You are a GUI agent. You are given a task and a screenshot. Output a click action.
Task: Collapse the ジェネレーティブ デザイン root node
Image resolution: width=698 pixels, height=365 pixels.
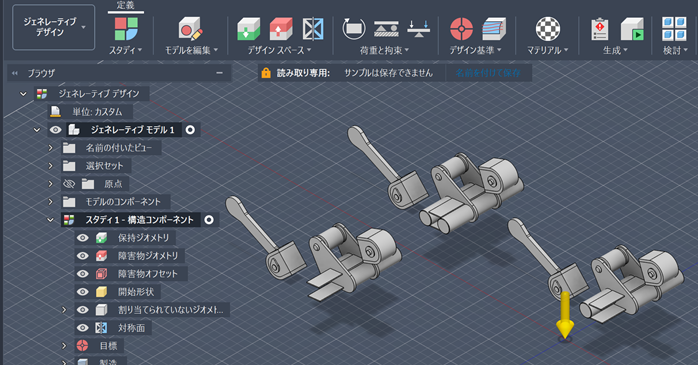[x=23, y=94]
